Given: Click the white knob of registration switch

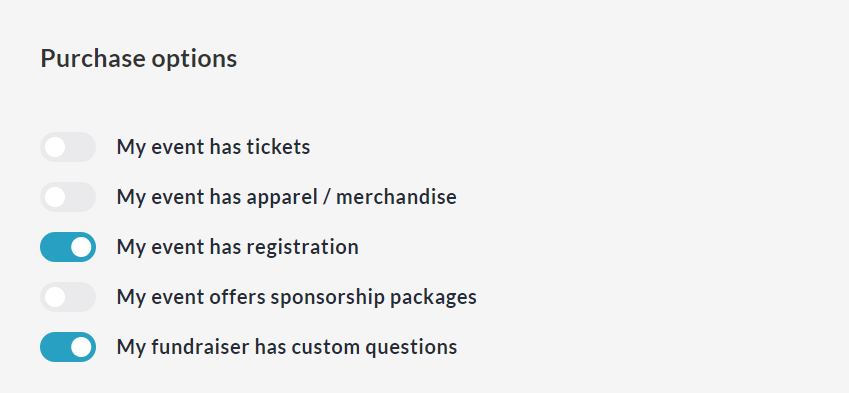Looking at the screenshot, I should pos(81,247).
